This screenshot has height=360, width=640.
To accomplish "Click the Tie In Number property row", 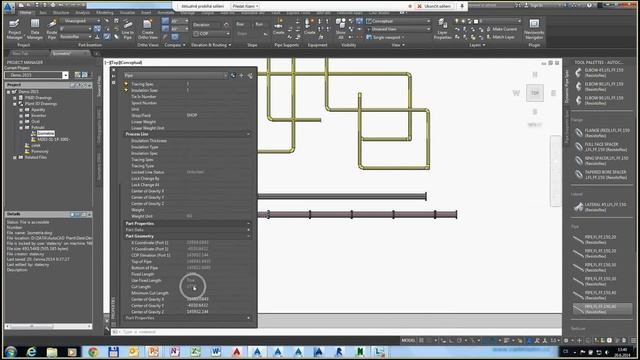I will 187,96.
